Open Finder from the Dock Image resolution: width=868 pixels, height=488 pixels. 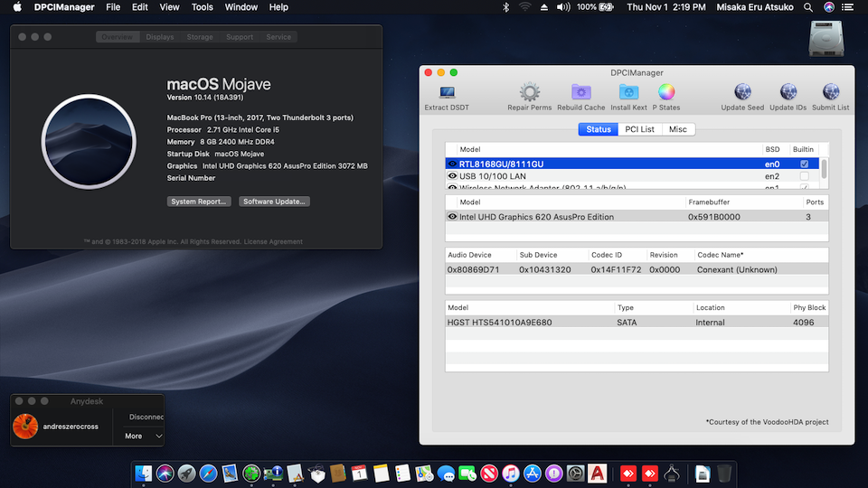(144, 474)
